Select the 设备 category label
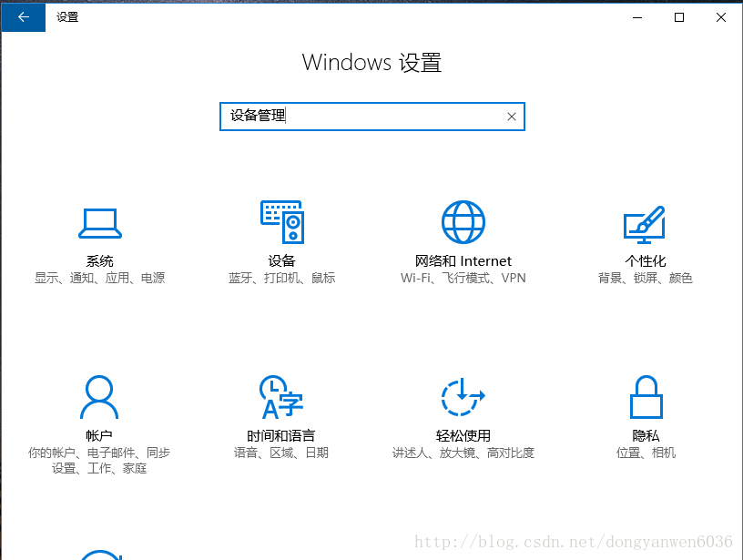 pyautogui.click(x=282, y=261)
